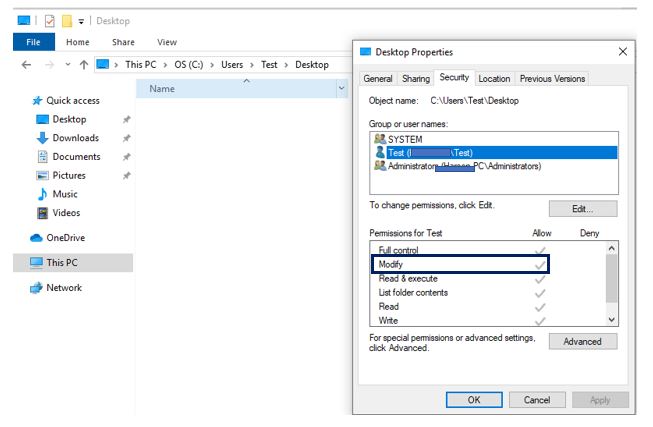653x427 pixels.
Task: Select Network in the navigation pane
Action: click(64, 288)
